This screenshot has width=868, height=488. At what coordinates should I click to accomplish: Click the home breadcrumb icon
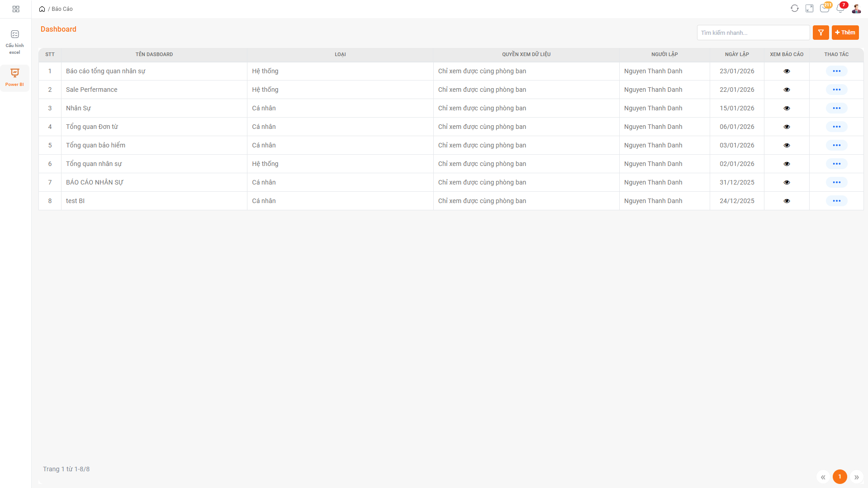42,9
